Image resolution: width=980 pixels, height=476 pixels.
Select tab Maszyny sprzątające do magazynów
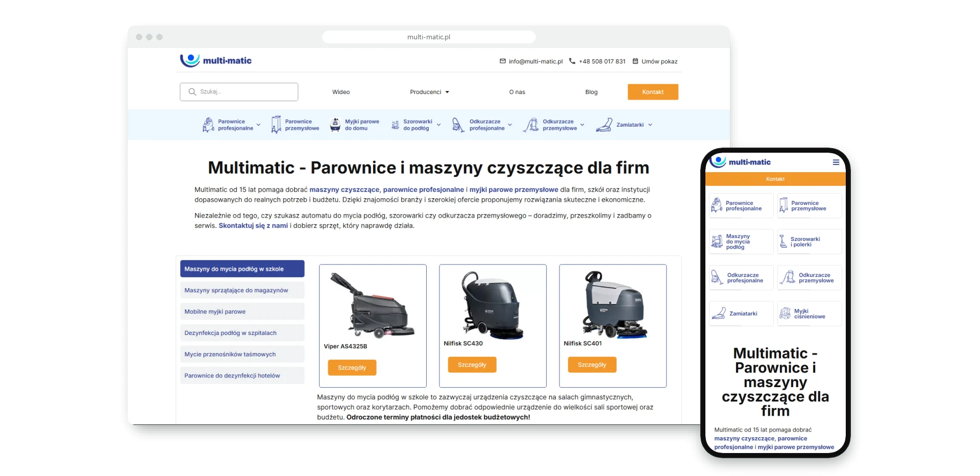[242, 290]
